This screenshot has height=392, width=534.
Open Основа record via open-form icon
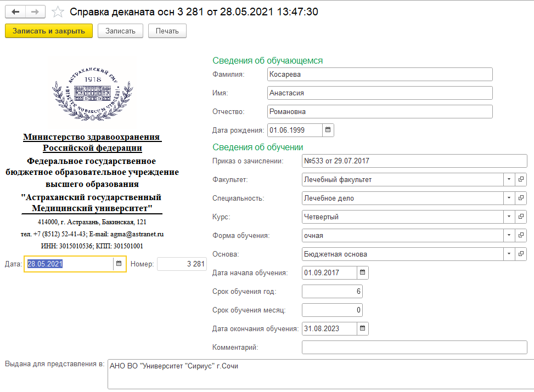[x=521, y=254]
